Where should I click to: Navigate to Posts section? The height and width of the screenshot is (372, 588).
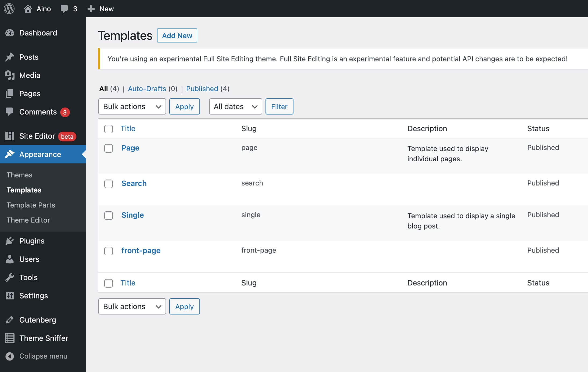[x=29, y=56]
